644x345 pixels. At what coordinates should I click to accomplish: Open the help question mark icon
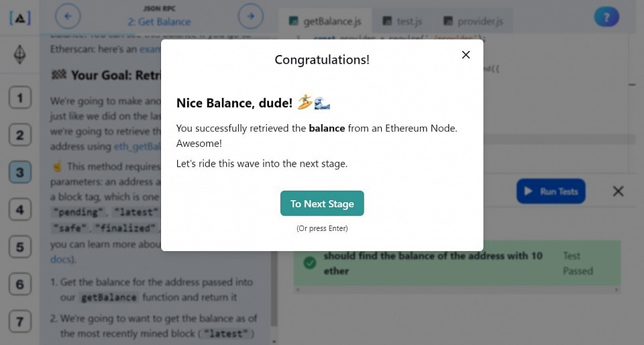[x=606, y=17]
